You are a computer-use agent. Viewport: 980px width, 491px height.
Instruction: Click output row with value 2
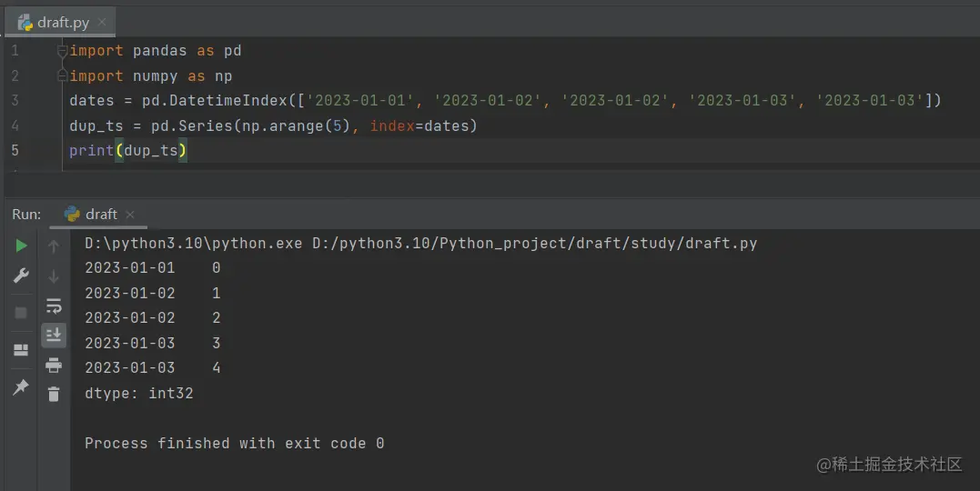pos(153,318)
